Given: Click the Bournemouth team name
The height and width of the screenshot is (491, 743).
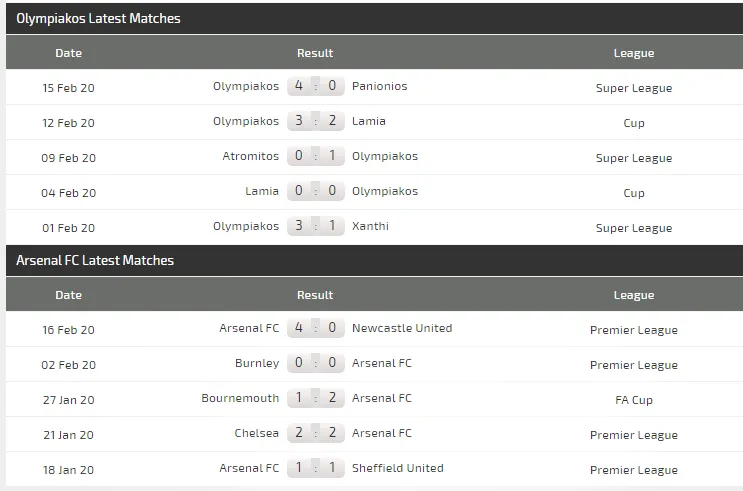Looking at the screenshot, I should [x=240, y=398].
